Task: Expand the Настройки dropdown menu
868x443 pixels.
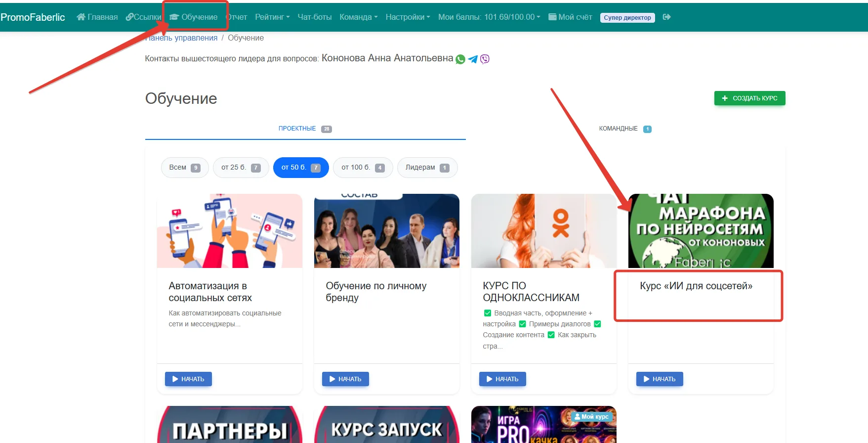Action: click(408, 17)
